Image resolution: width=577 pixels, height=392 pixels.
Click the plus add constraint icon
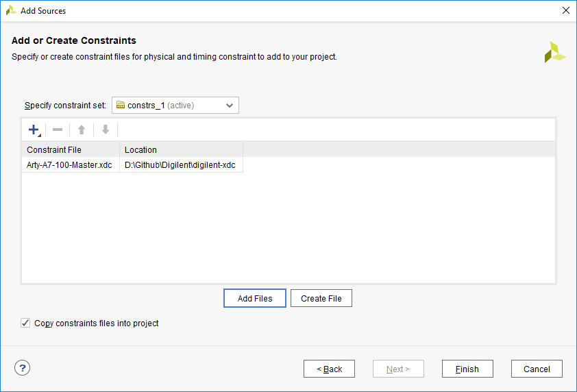[34, 130]
